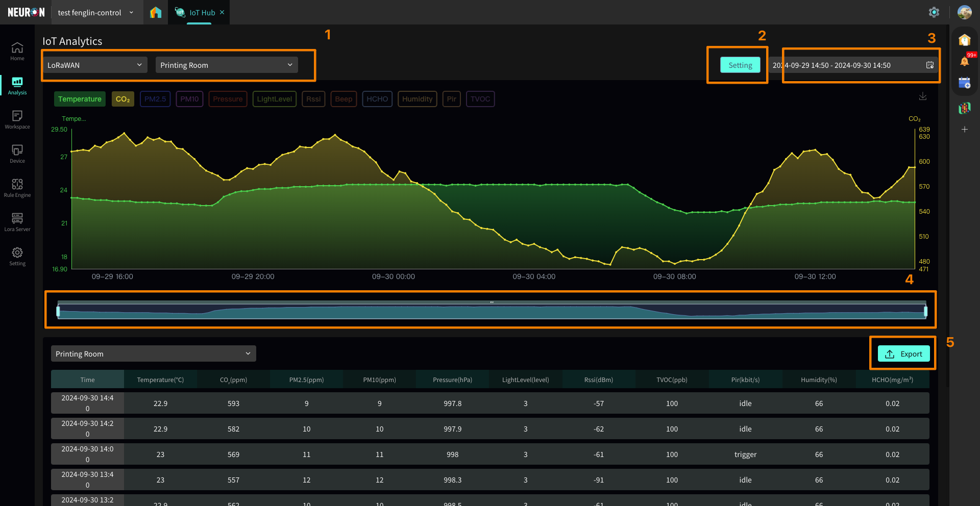Click the date range input field
980x506 pixels.
coord(853,65)
